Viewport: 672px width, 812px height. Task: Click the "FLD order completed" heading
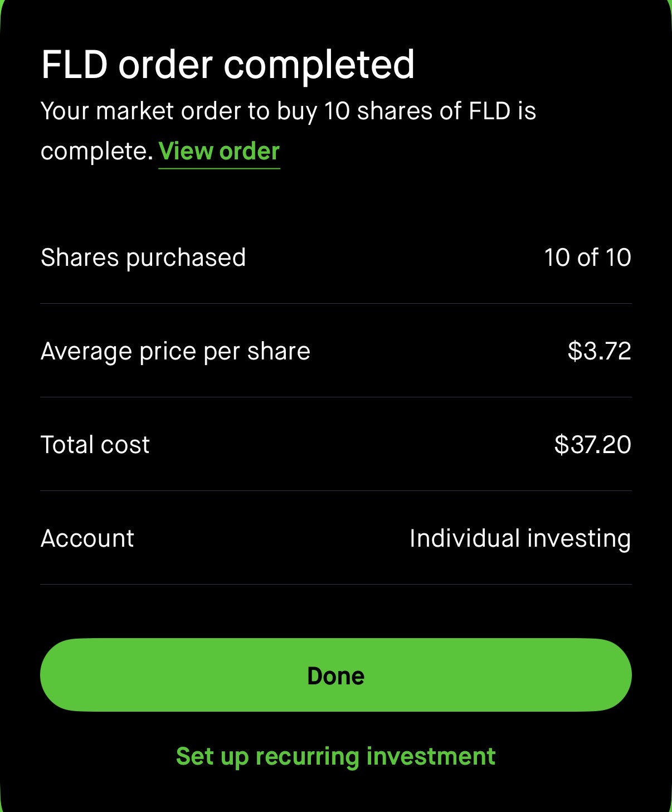point(228,65)
